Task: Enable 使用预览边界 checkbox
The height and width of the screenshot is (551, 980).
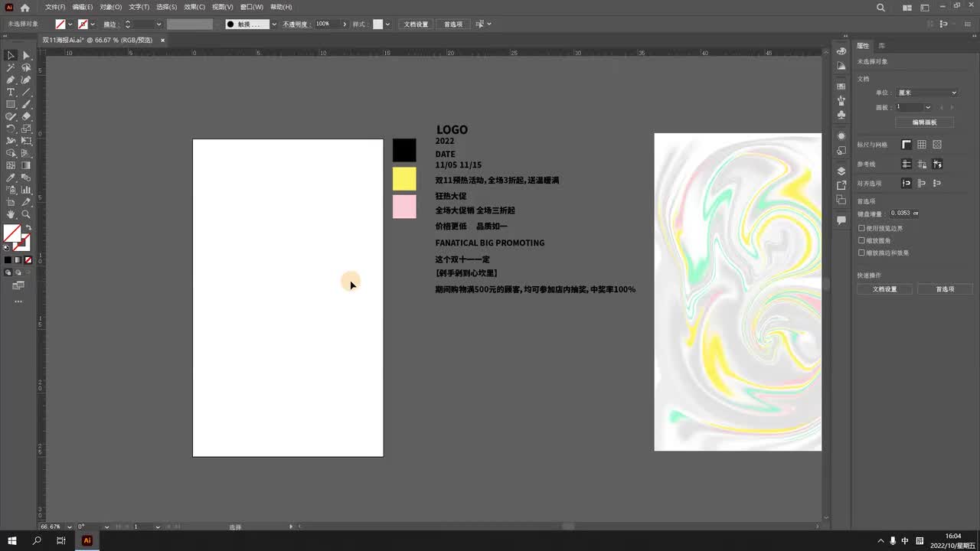Action: (861, 228)
